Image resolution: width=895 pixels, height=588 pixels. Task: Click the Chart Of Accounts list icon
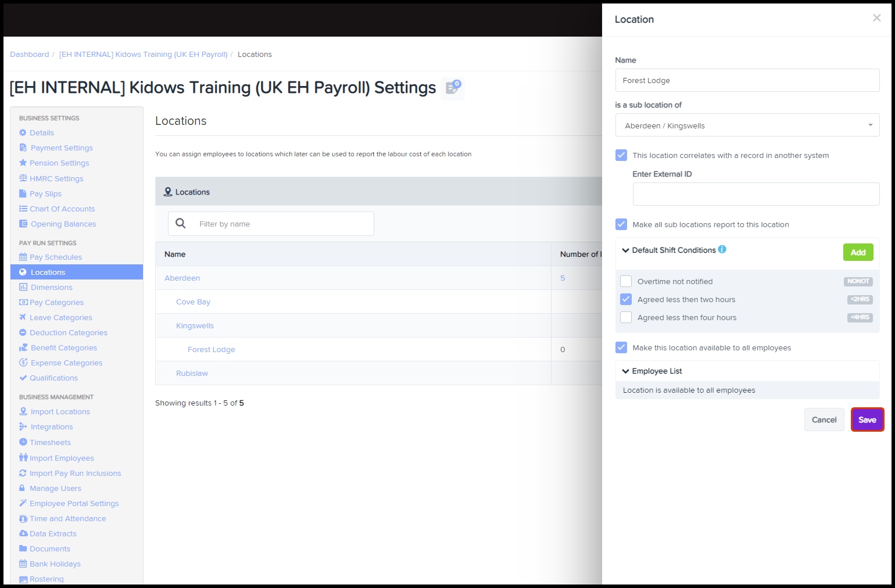[23, 209]
